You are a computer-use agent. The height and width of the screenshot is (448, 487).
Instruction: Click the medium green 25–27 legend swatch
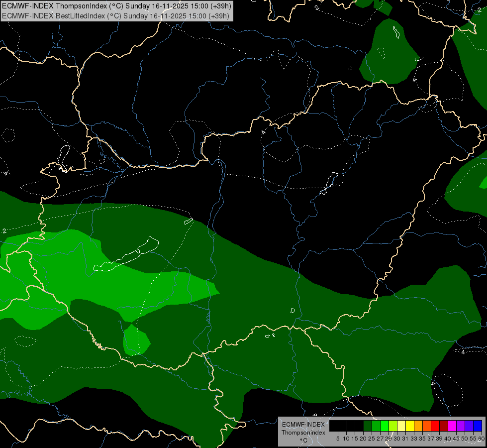376,426
